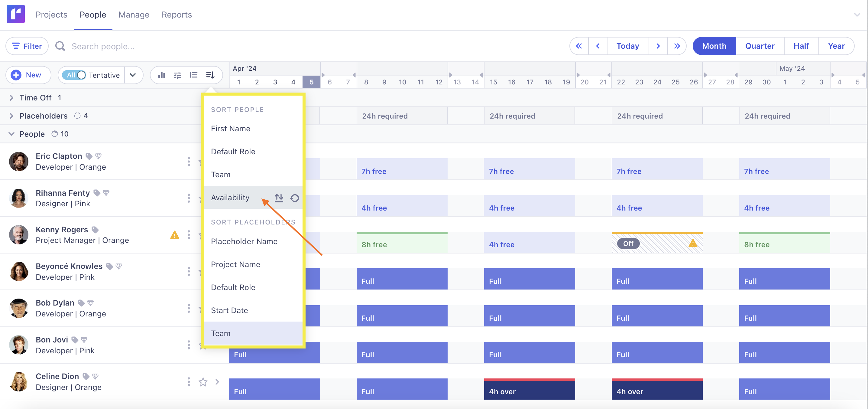Click the Search people input field
Screen dimensions: 868x409
[105, 46]
